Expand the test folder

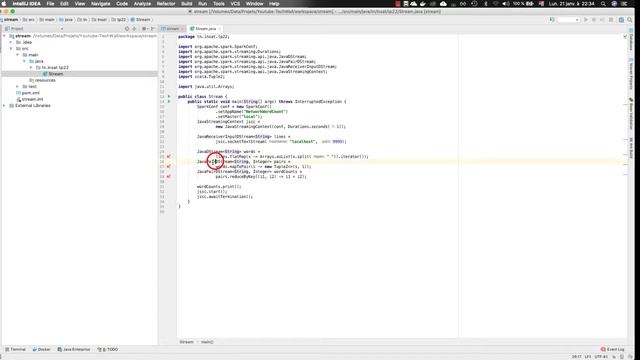coord(18,87)
